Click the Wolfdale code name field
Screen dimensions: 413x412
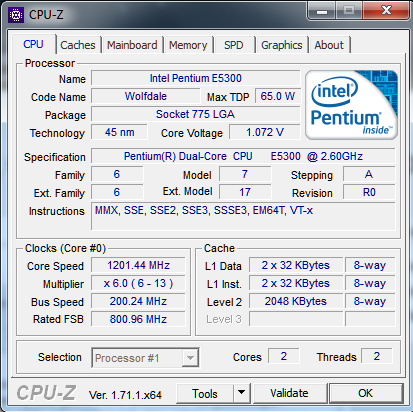click(146, 96)
